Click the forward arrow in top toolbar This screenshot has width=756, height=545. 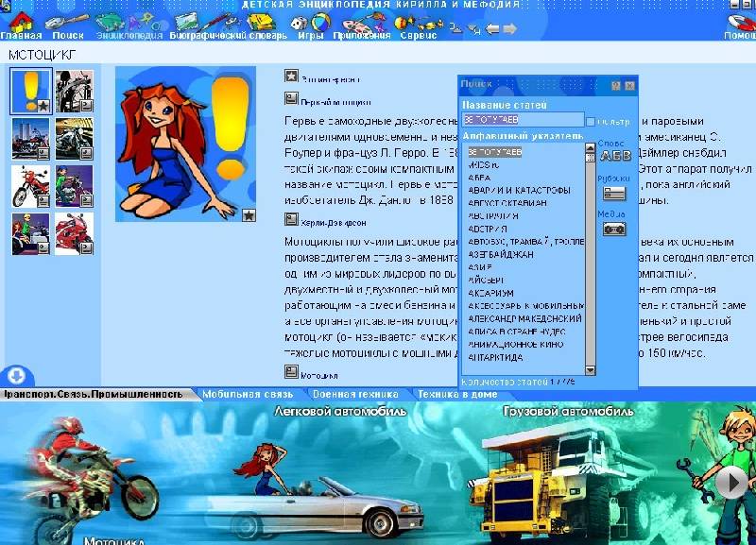[509, 29]
